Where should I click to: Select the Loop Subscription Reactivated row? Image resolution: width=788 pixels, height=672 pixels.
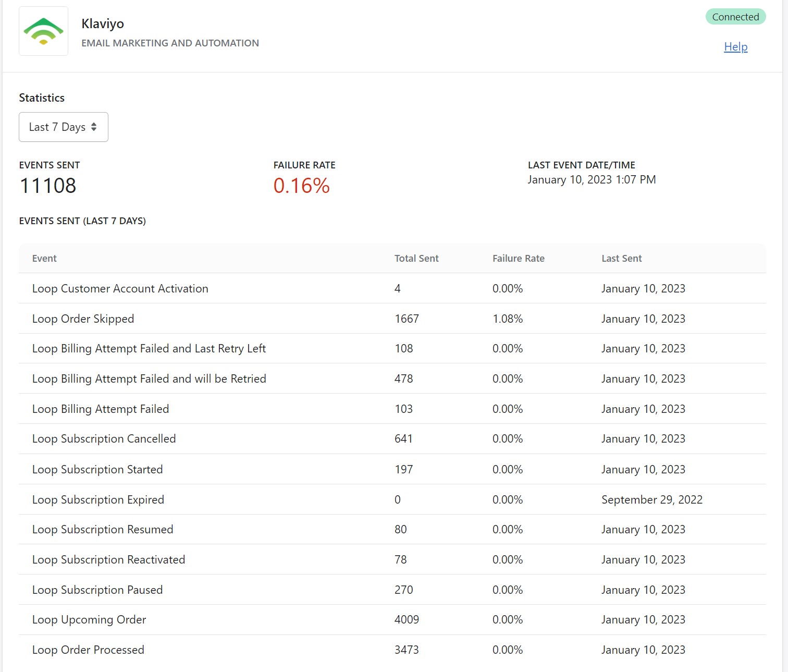click(x=108, y=560)
